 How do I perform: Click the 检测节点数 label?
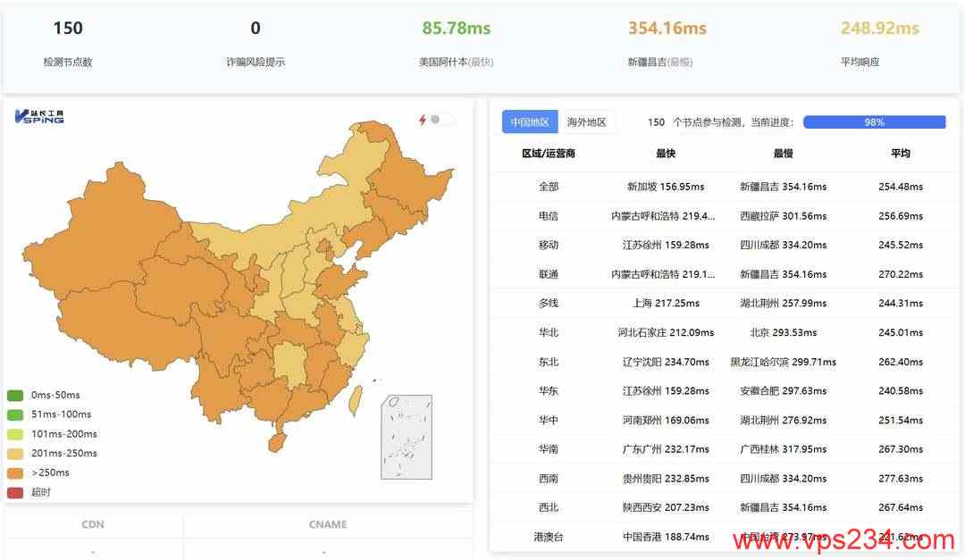click(x=68, y=62)
